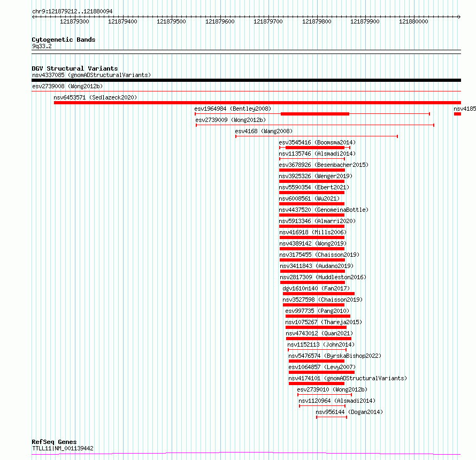Click the nsv4337085 gnomADStructuralVariants label
Screen dimensions: 476x460
(91, 75)
